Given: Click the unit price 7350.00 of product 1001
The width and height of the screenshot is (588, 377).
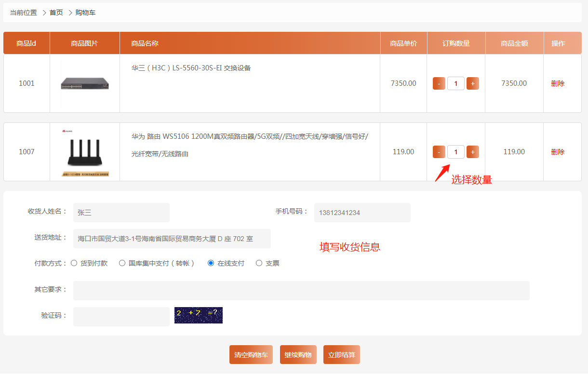Looking at the screenshot, I should point(403,83).
